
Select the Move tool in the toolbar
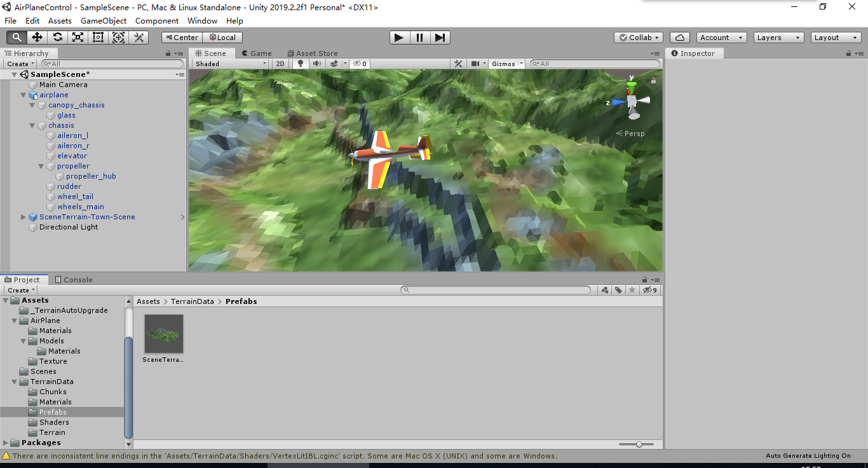(x=37, y=38)
